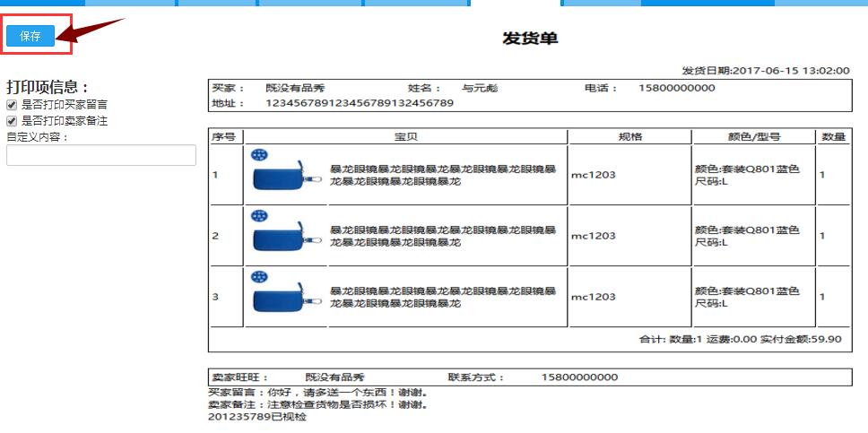Image resolution: width=868 pixels, height=433 pixels.
Task: Toggle the 是否打印卖家备注 checkbox
Action: (x=12, y=120)
